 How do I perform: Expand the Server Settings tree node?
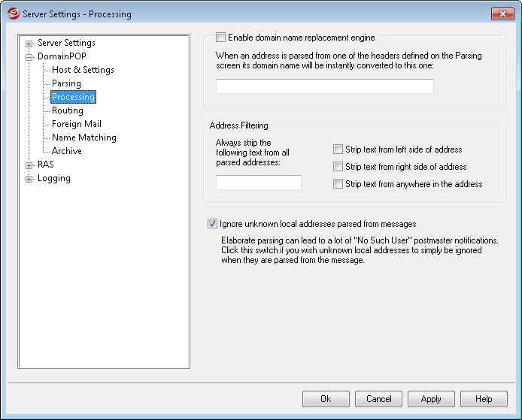point(29,43)
